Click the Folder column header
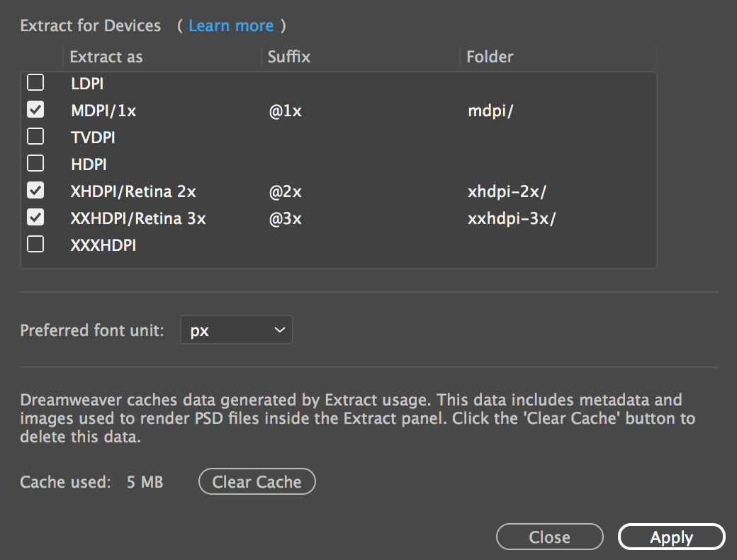 (x=489, y=57)
